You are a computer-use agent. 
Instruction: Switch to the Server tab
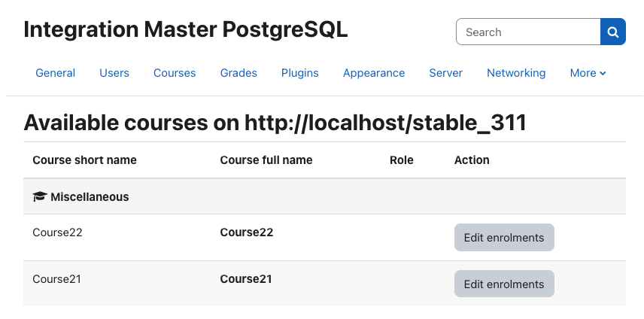point(445,73)
